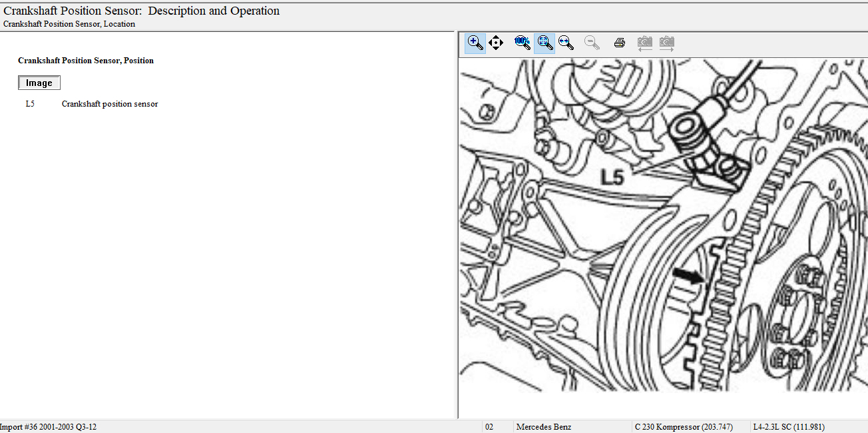Click the Mercedes Benz status bar field

click(x=544, y=427)
